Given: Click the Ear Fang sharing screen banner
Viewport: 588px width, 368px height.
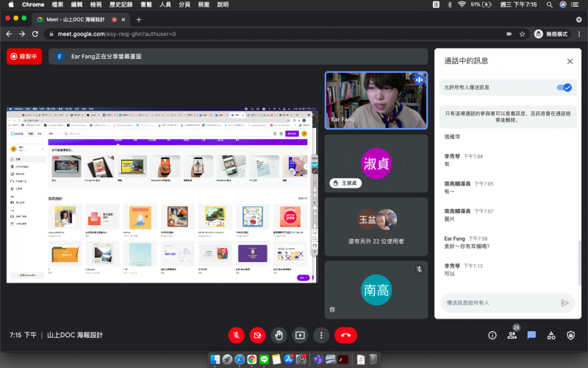Looking at the screenshot, I should coord(238,57).
